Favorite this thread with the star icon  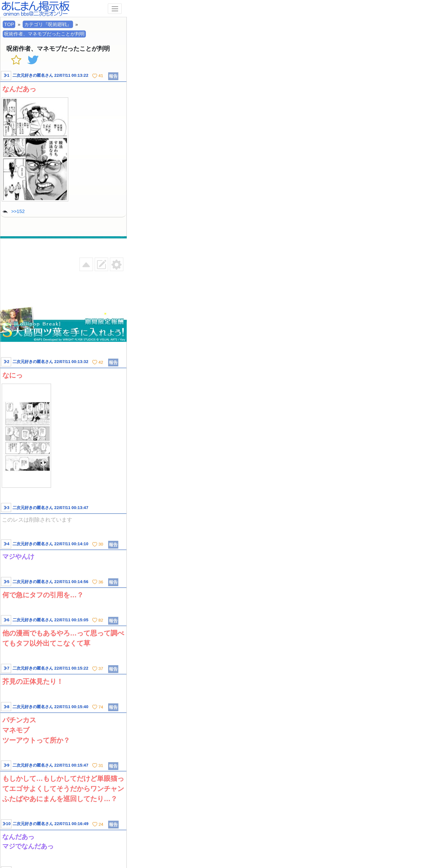(x=16, y=60)
